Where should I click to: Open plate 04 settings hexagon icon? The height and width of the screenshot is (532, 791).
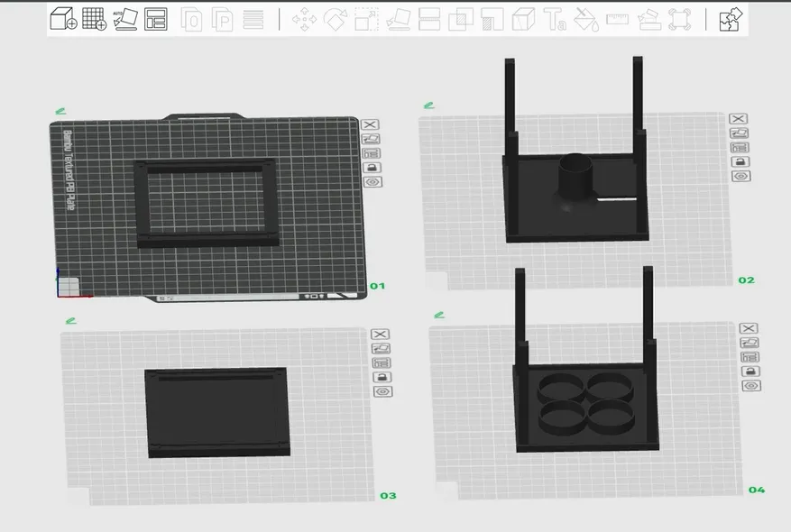[751, 386]
